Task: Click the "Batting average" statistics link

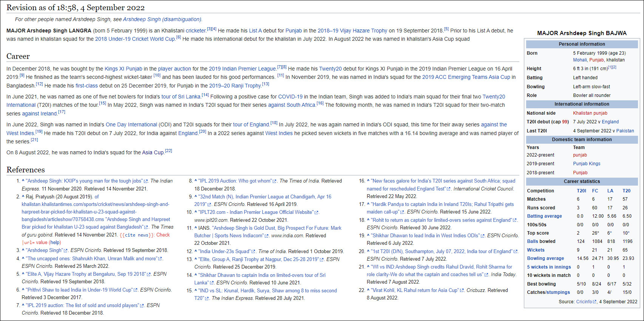Action: pyautogui.click(x=544, y=216)
